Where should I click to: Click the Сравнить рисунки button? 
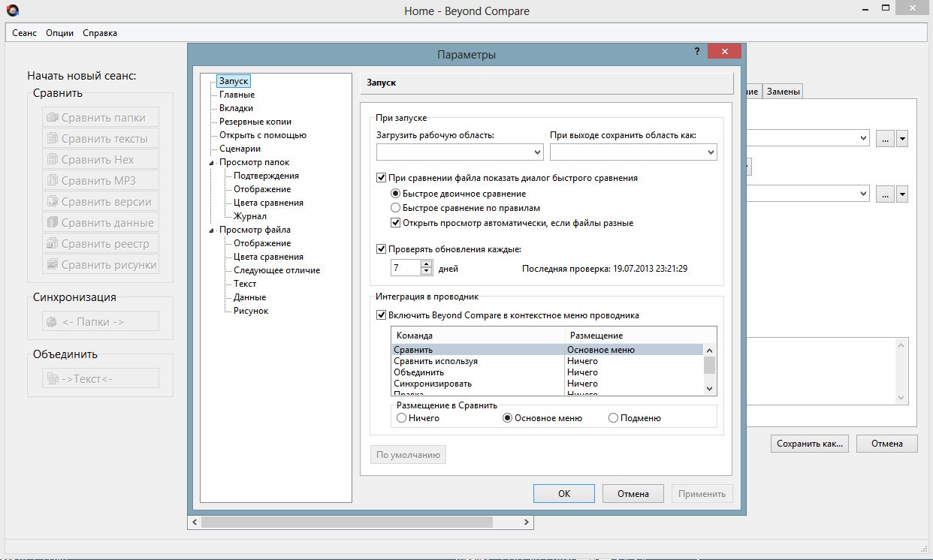101,264
